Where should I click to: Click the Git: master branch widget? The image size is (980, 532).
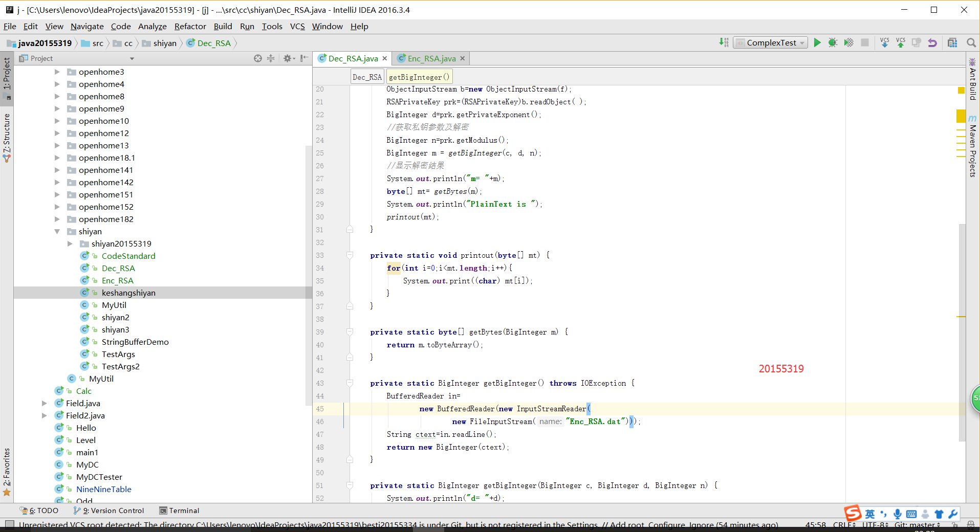click(x=917, y=525)
